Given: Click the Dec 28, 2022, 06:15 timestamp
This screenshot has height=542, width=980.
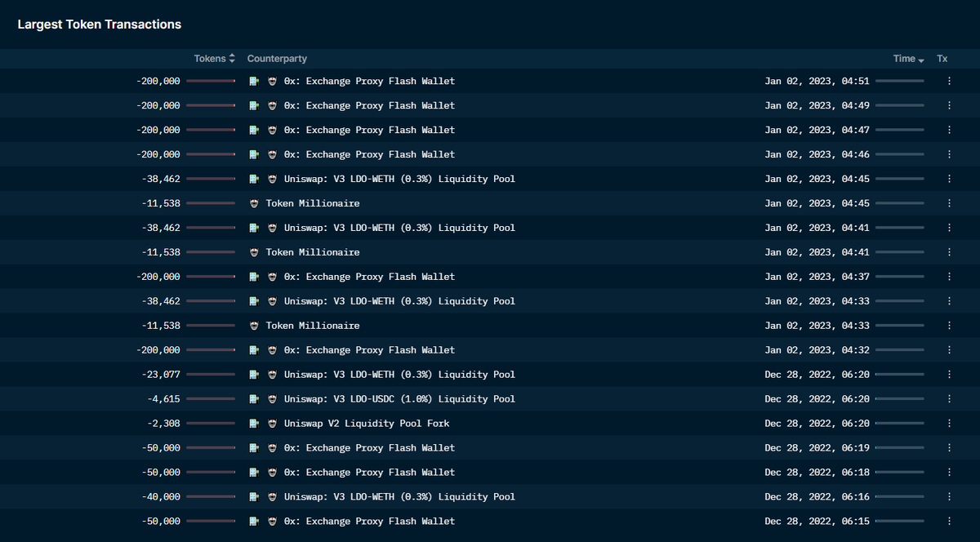Looking at the screenshot, I should (817, 522).
